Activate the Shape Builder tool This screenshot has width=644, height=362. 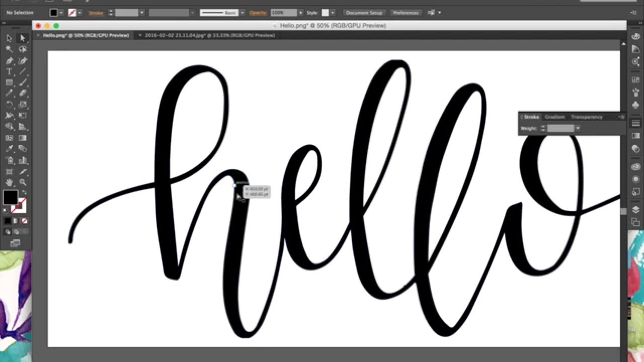9,127
